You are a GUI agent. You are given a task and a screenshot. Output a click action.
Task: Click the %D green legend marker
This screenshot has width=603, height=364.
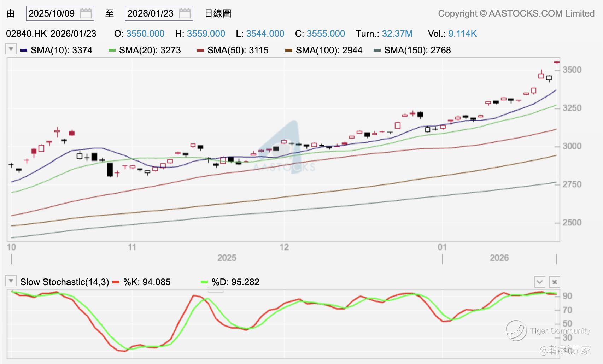click(204, 282)
